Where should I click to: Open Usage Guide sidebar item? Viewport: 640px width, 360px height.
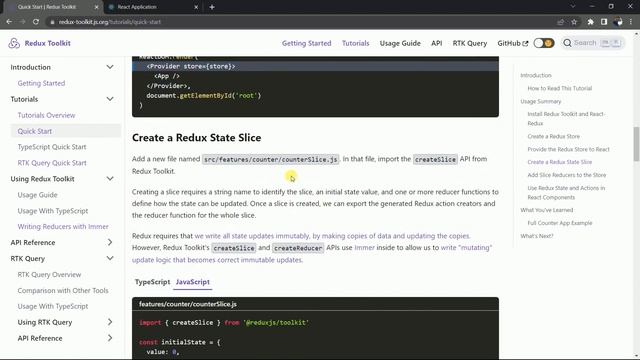[x=38, y=195]
